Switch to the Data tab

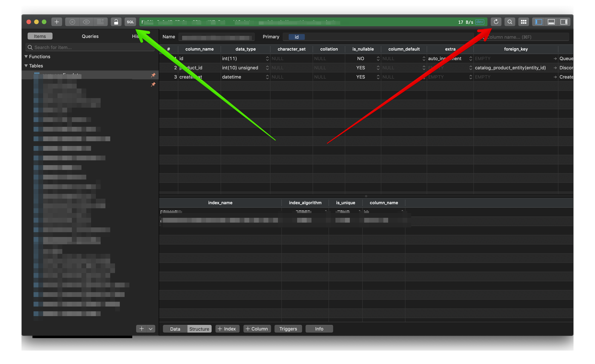(x=175, y=329)
